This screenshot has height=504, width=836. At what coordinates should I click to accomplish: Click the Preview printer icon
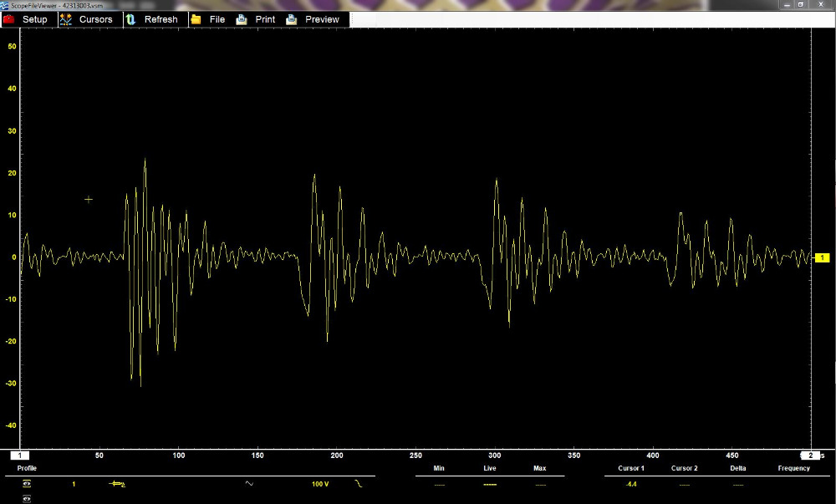pyautogui.click(x=291, y=19)
